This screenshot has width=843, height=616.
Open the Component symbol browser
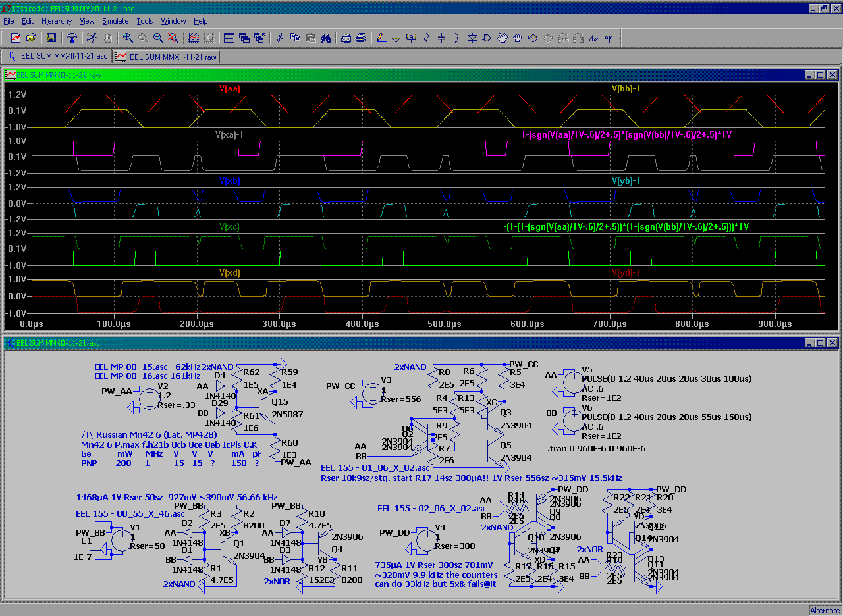pos(487,38)
